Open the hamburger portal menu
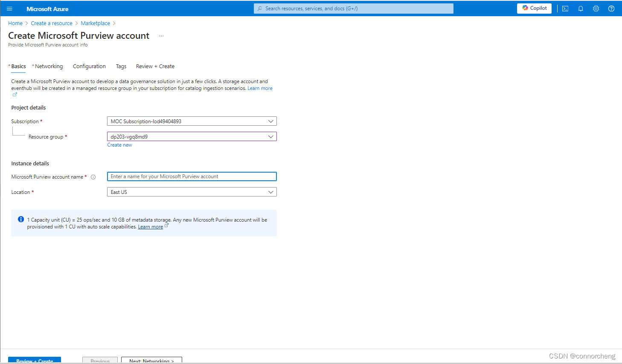The height and width of the screenshot is (364, 622). coord(9,9)
